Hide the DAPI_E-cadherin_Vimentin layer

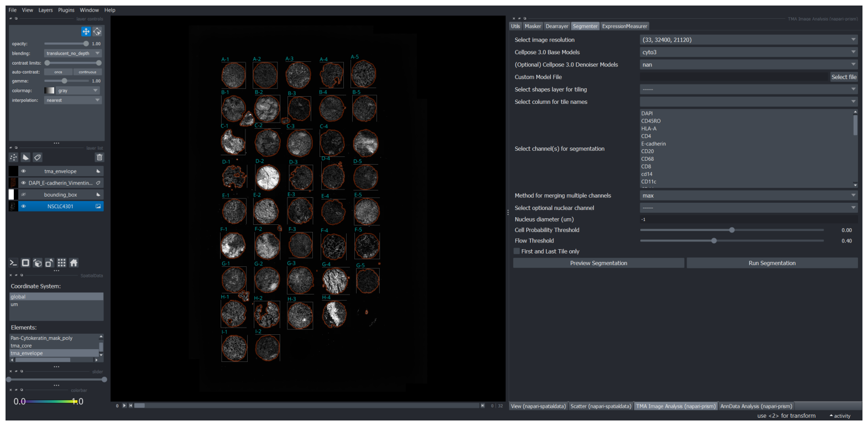point(23,183)
